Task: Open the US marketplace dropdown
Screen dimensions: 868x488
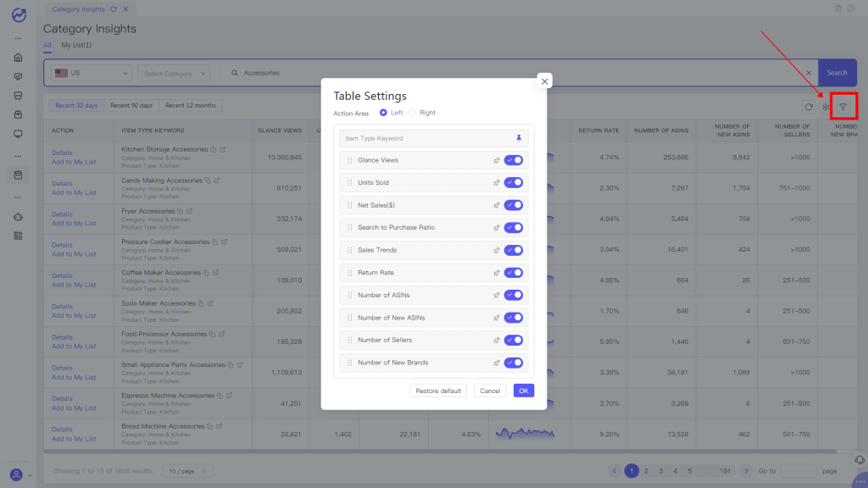Action: (92, 73)
